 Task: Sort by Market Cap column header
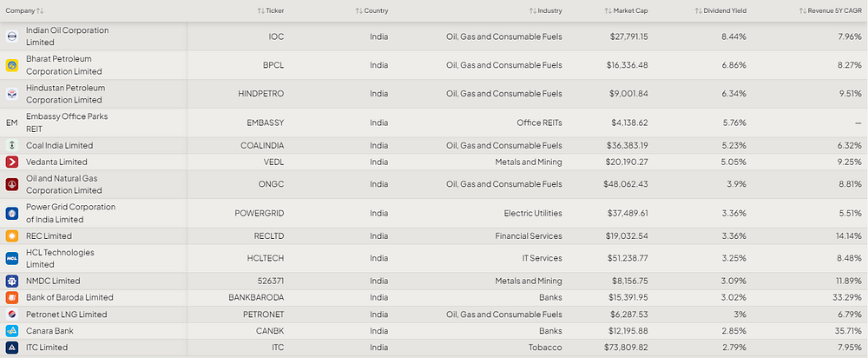[626, 11]
